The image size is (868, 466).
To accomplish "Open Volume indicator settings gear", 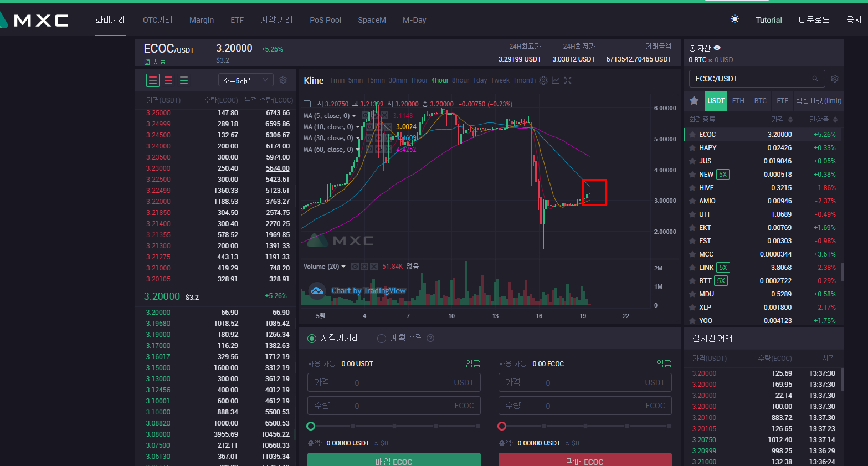I will click(x=364, y=267).
